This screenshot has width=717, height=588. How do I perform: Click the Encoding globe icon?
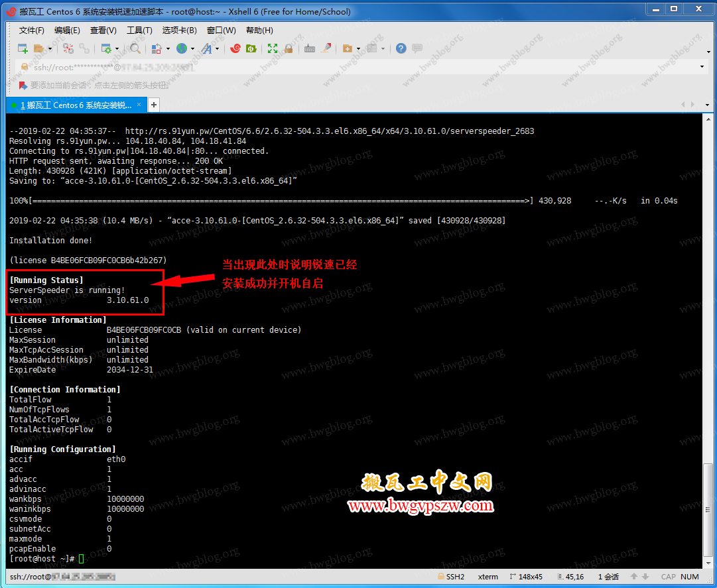182,48
